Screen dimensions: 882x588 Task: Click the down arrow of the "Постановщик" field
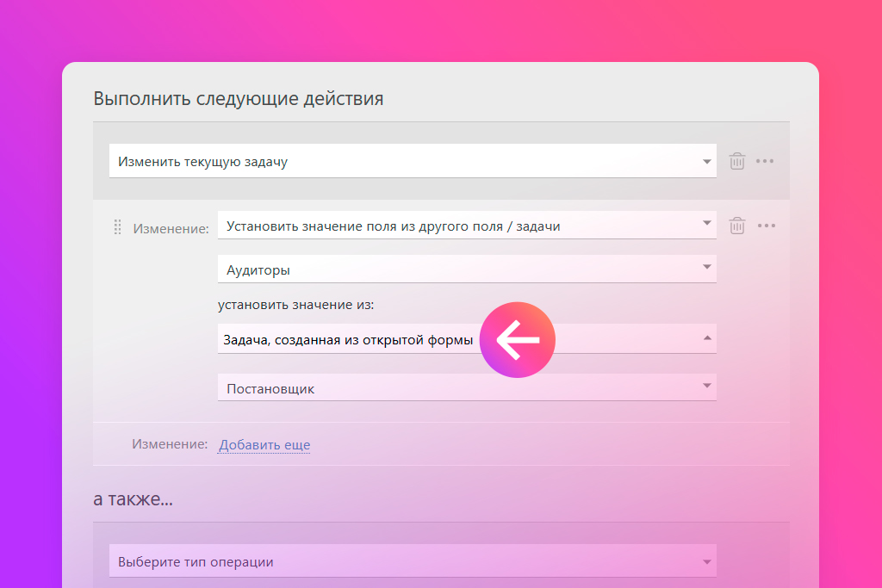707,387
